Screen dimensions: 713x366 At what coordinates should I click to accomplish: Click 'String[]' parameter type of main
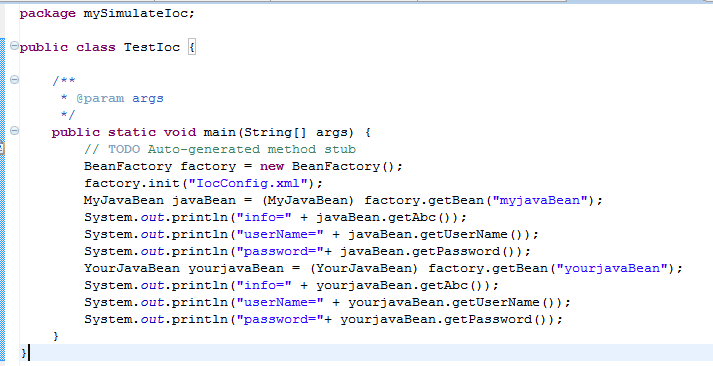pyautogui.click(x=275, y=132)
